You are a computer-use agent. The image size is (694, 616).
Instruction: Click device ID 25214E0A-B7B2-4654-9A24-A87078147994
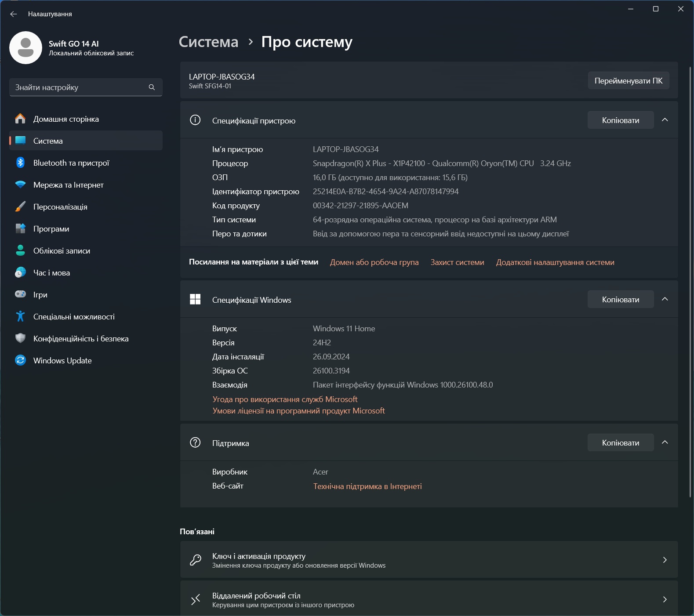click(x=386, y=192)
